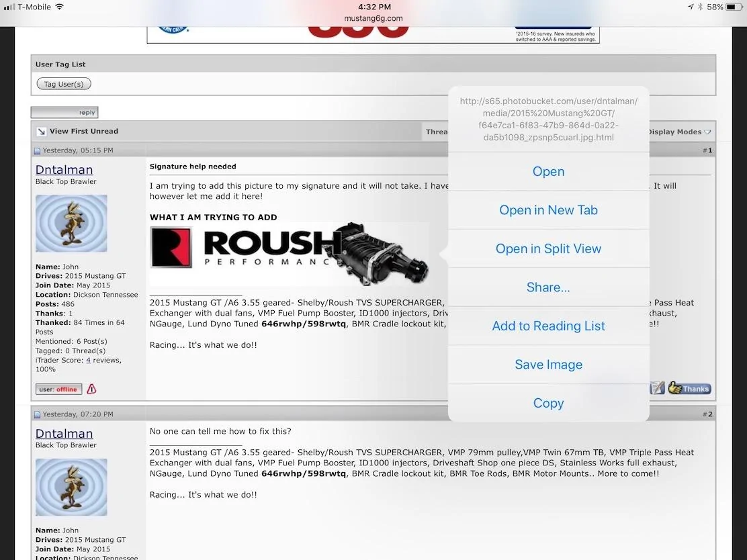The height and width of the screenshot is (560, 747).
Task: Click the View First Unread arrow icon
Action: [42, 132]
